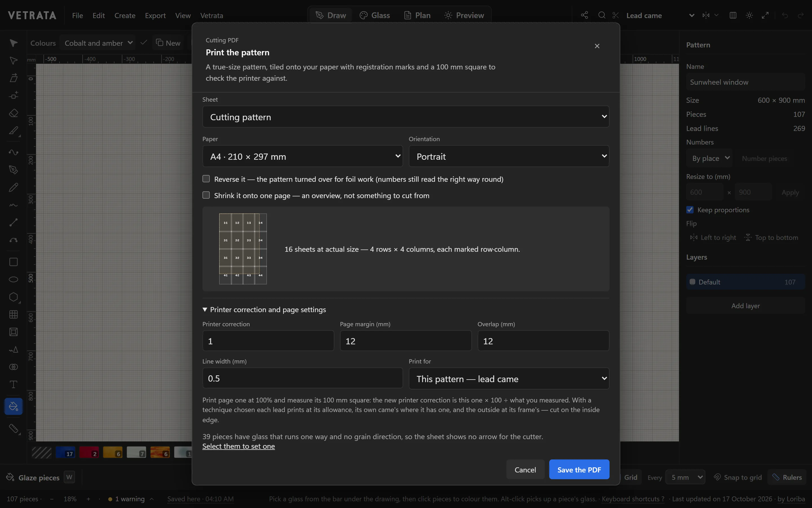Open the split columns layout icon
Viewport: 812px width, 508px height.
click(733, 15)
